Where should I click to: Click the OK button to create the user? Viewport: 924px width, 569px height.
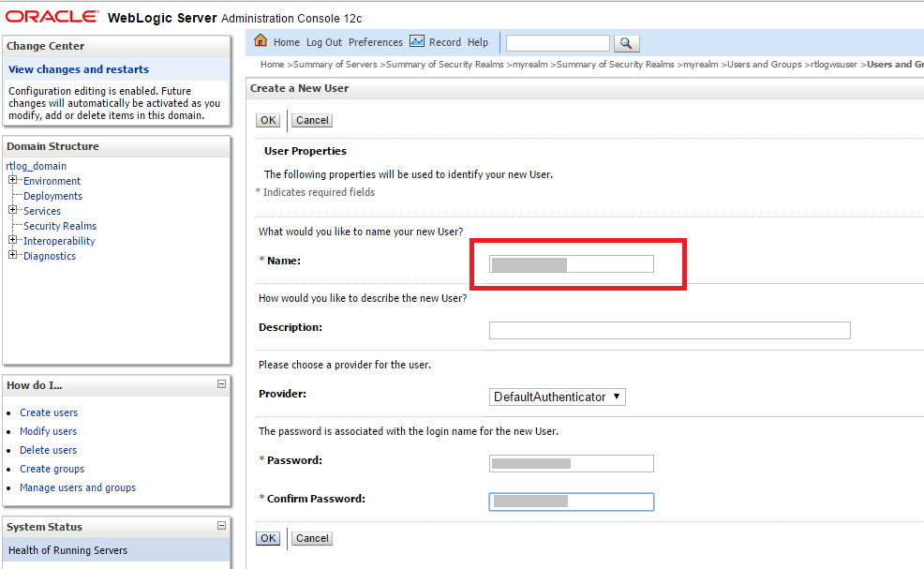[x=267, y=120]
